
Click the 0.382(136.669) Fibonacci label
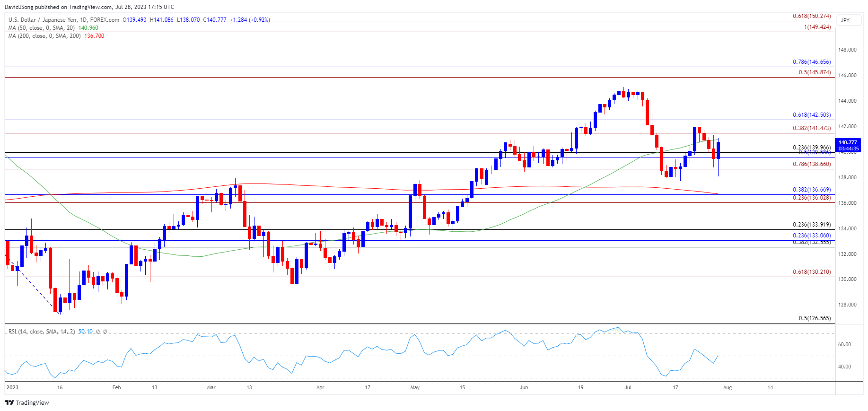pyautogui.click(x=812, y=190)
